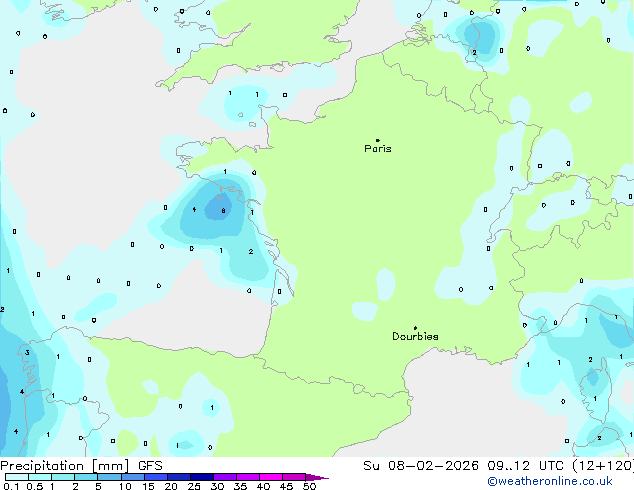Select the Precipitation [mm] GFS title
Image resolution: width=634 pixels, height=490 pixels.
81,466
